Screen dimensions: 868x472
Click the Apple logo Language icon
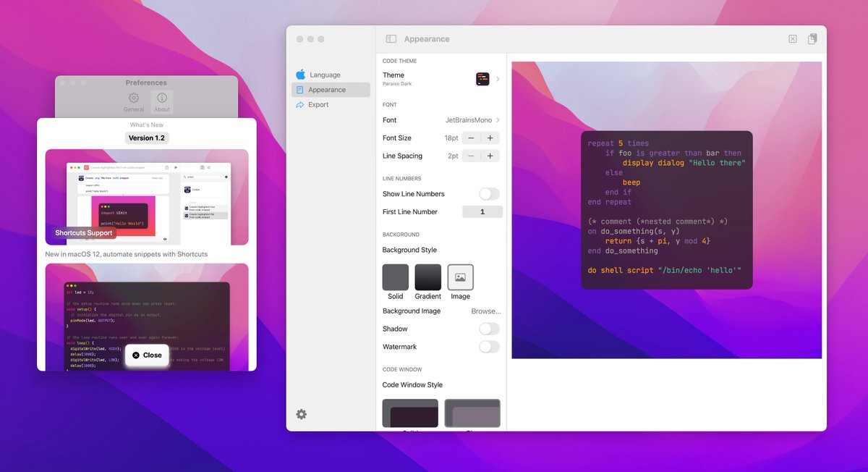click(x=301, y=75)
